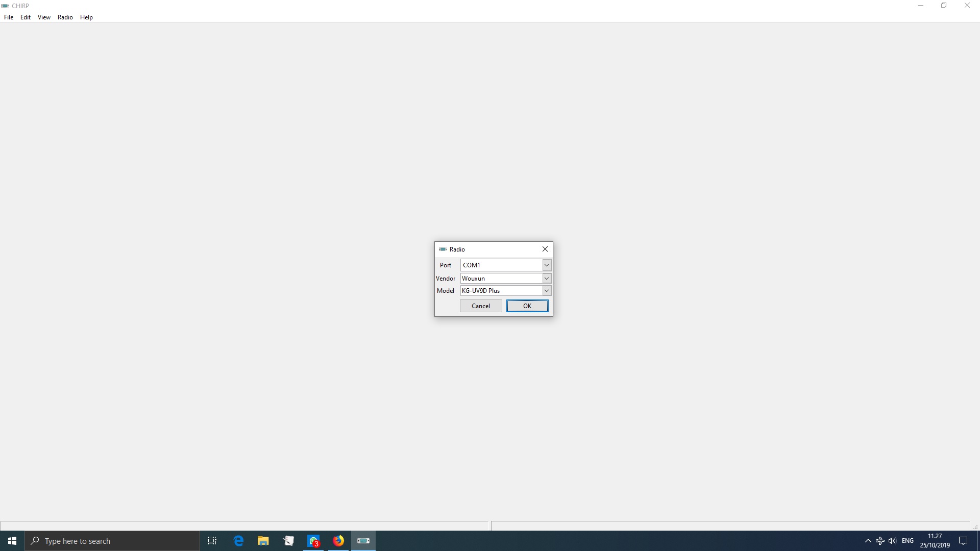The height and width of the screenshot is (551, 980).
Task: Close the CHIRP main window
Action: (967, 6)
